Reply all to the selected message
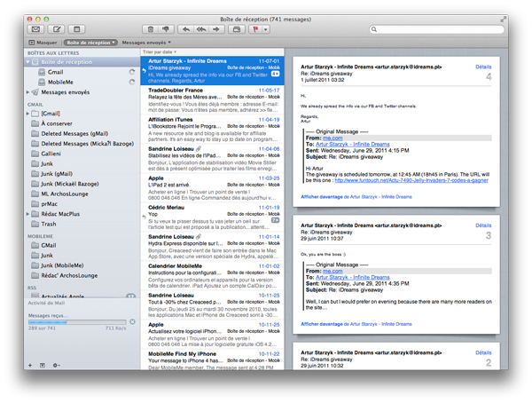The image size is (532, 403). (x=201, y=29)
